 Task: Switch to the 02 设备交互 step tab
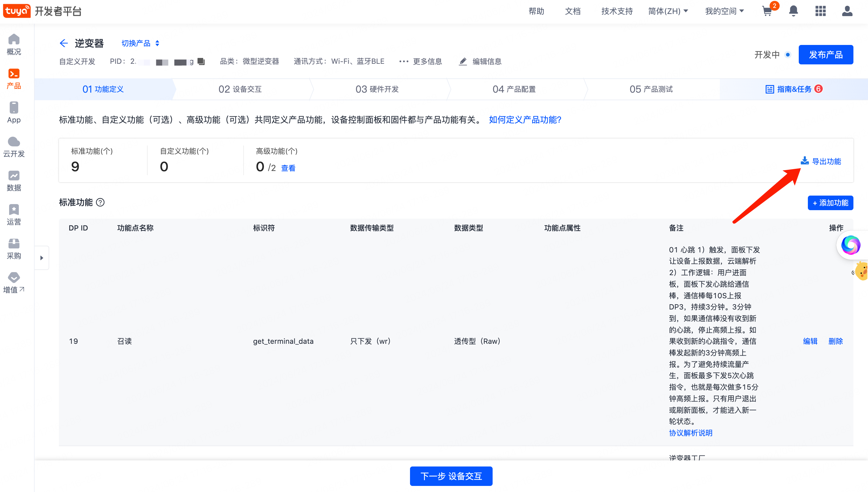point(240,89)
